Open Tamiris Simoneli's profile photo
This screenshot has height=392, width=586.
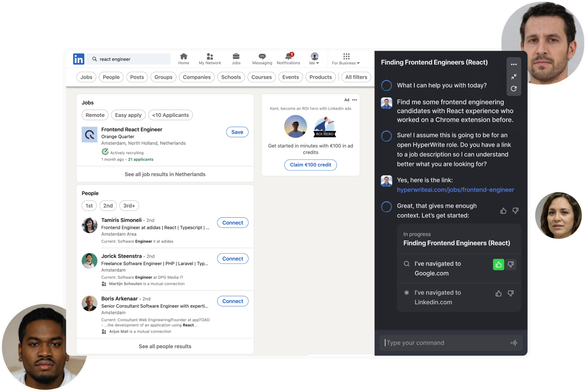point(90,225)
